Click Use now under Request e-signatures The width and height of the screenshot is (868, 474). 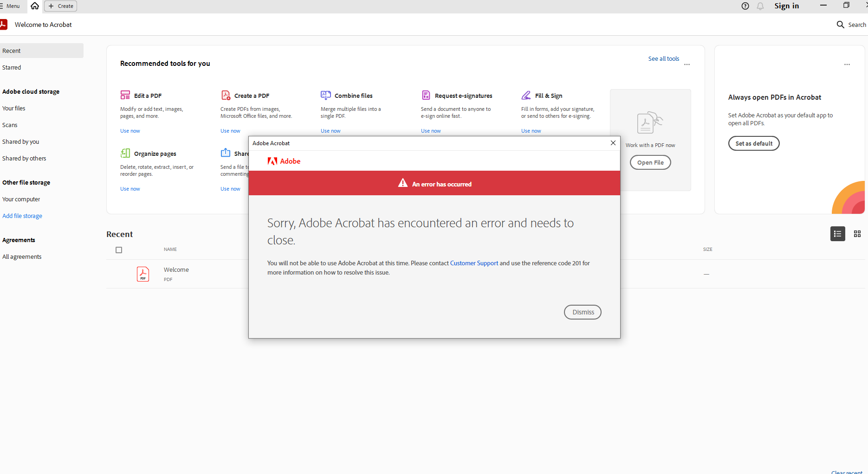(431, 131)
